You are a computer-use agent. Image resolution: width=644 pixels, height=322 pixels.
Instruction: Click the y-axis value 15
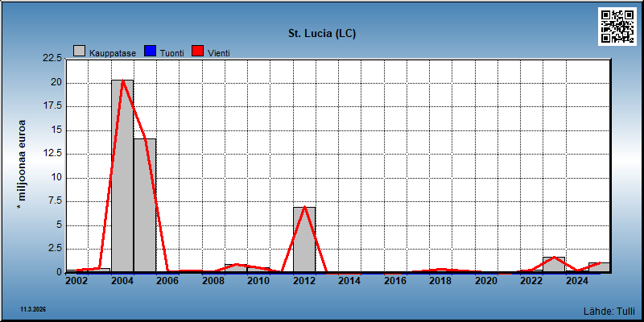tap(56, 130)
